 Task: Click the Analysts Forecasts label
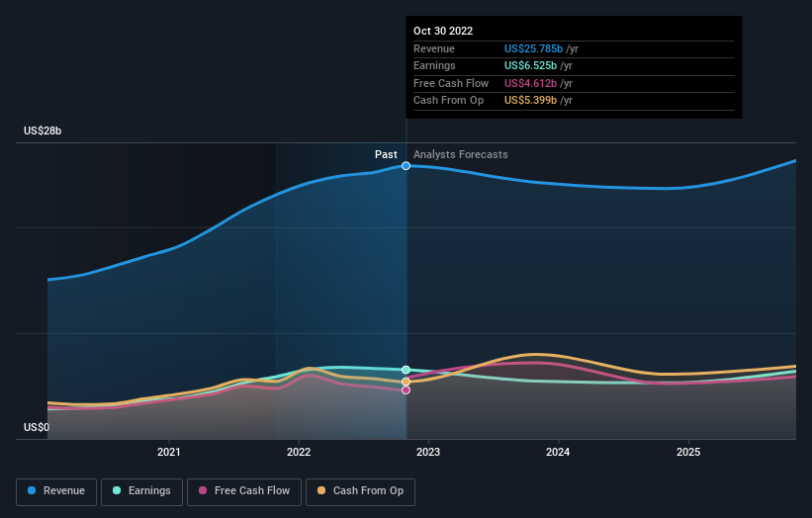460,154
